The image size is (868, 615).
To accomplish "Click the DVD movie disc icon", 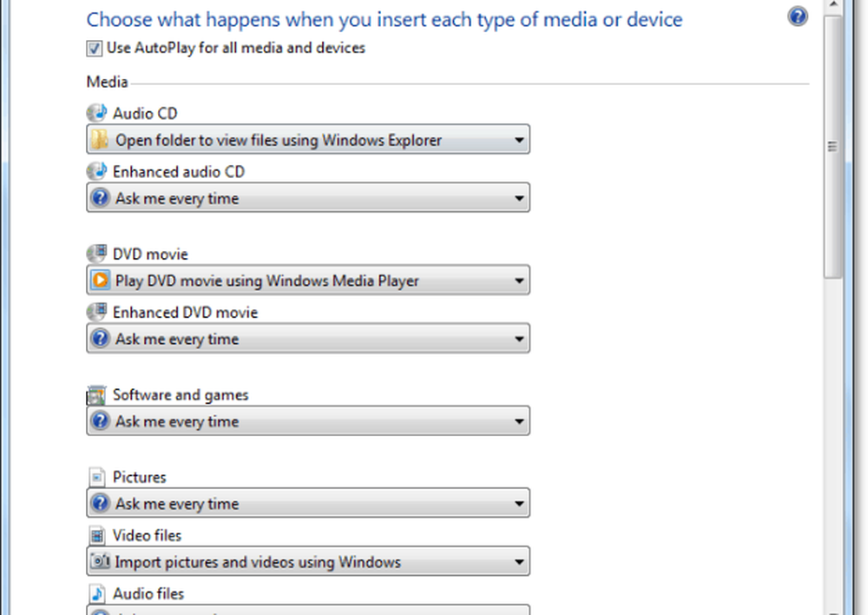I will [96, 253].
